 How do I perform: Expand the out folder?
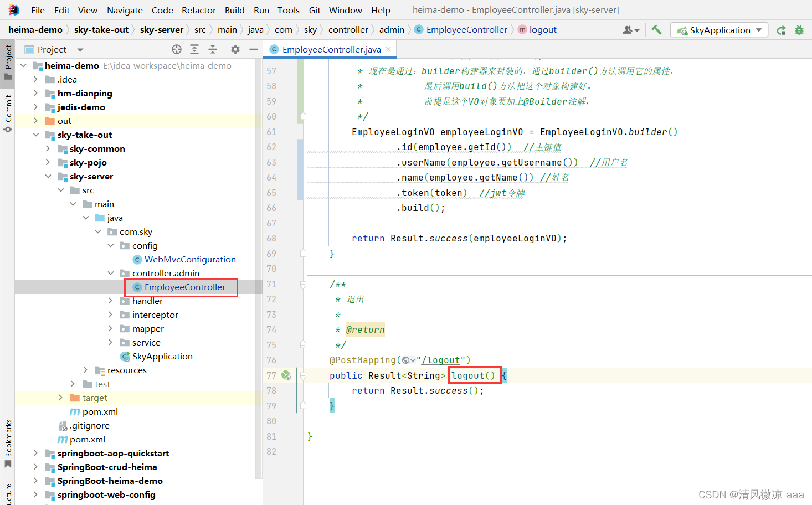(35, 121)
